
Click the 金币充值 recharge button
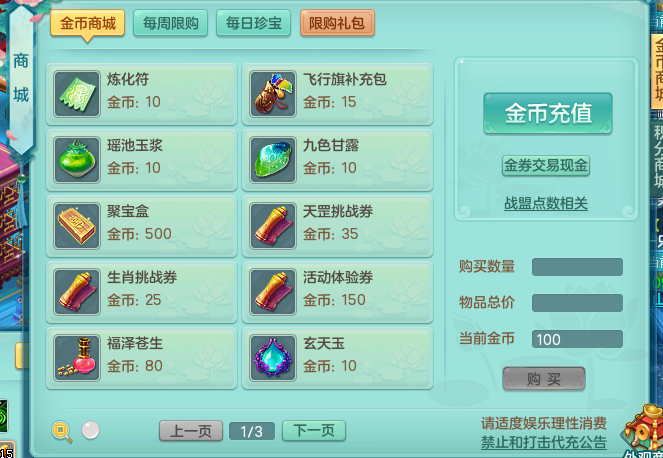pyautogui.click(x=548, y=113)
